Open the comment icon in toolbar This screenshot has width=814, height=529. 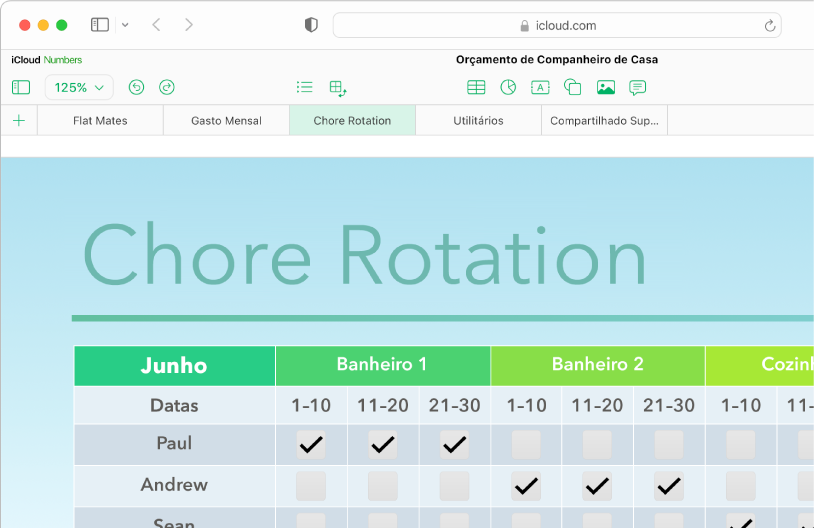coord(637,88)
